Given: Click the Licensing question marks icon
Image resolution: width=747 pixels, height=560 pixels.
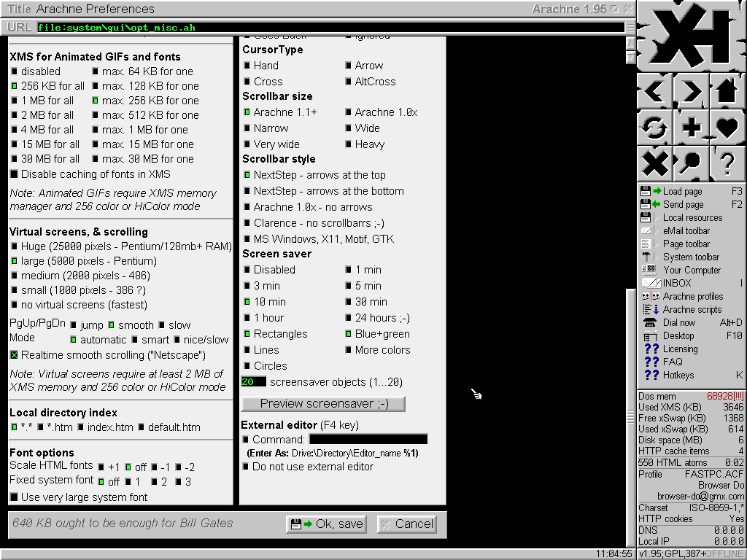Looking at the screenshot, I should pos(651,349).
